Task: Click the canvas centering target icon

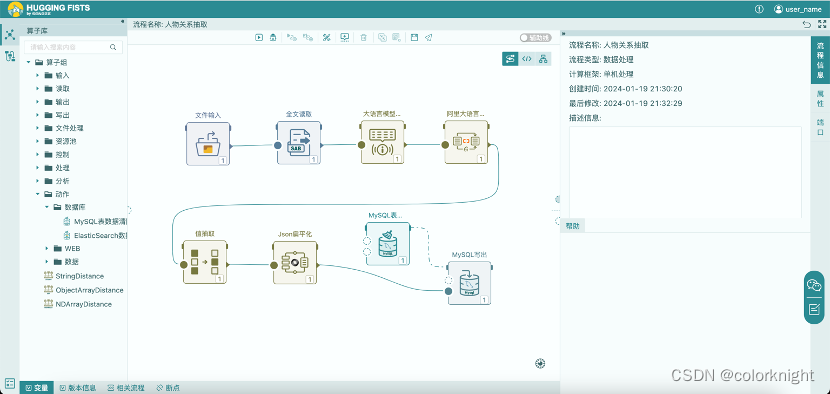Action: [x=540, y=363]
